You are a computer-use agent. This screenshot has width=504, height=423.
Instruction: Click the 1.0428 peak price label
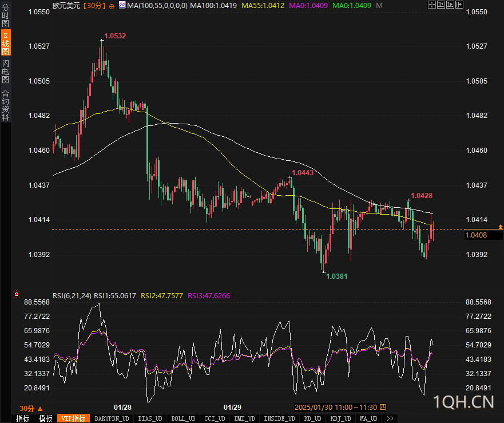(422, 196)
